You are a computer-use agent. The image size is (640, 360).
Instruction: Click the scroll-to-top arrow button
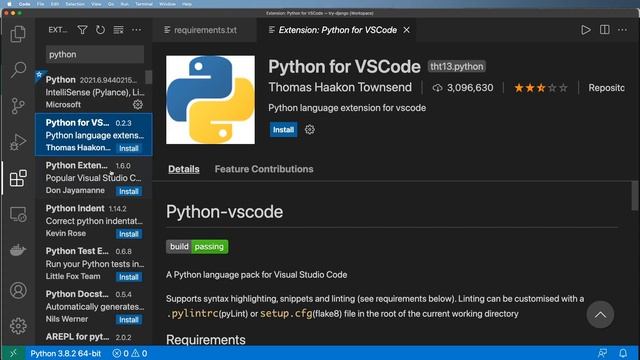600,315
